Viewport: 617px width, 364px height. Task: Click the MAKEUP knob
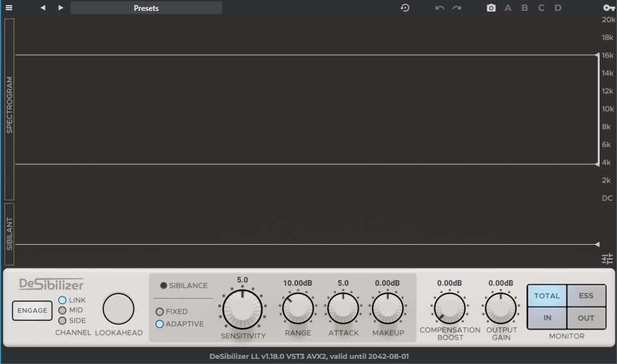coord(387,309)
